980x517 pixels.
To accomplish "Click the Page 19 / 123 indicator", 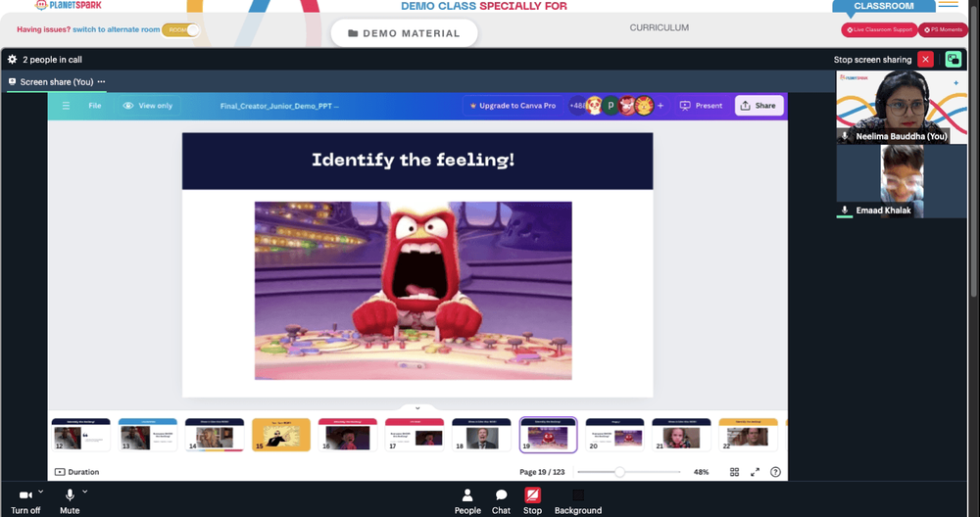I will pos(542,472).
